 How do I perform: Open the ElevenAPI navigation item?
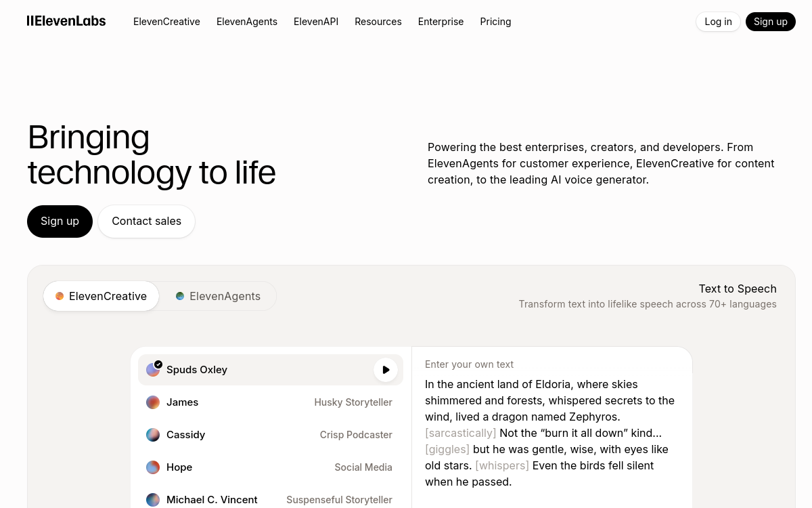pos(316,21)
